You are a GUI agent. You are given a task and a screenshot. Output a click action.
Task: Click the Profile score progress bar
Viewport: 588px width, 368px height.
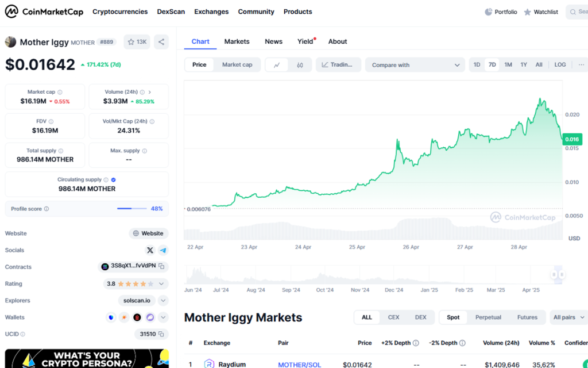(x=131, y=208)
